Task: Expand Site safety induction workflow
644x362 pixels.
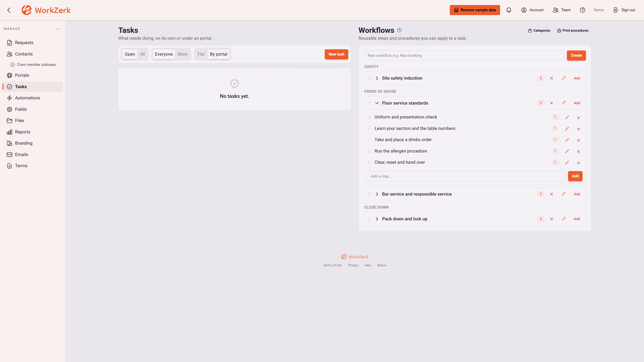Action: 377,78
